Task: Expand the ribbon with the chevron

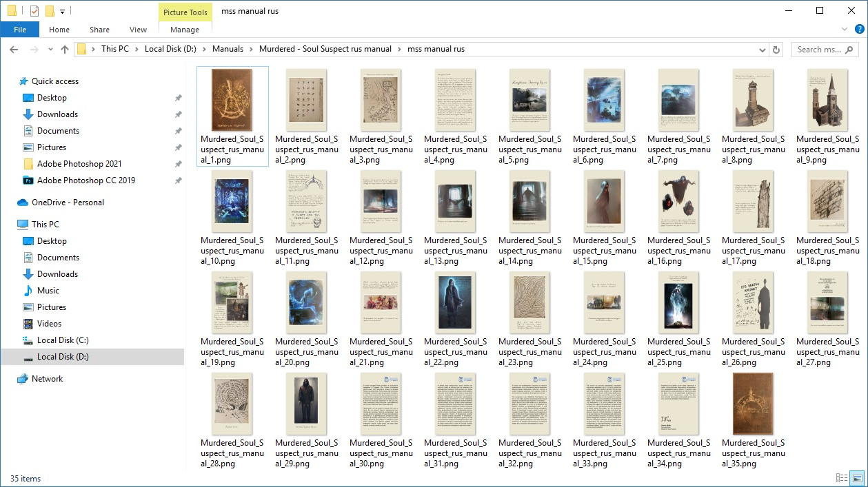Action: point(845,30)
